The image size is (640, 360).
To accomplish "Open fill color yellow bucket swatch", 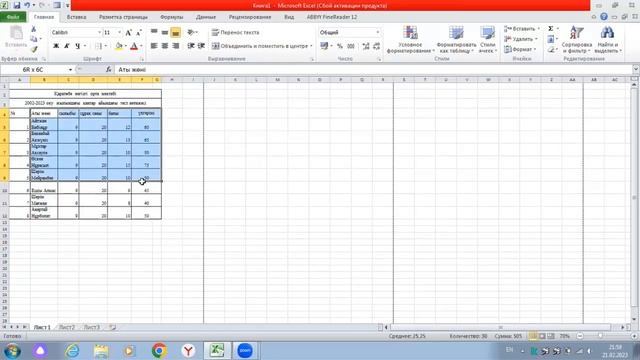I will coord(118,46).
